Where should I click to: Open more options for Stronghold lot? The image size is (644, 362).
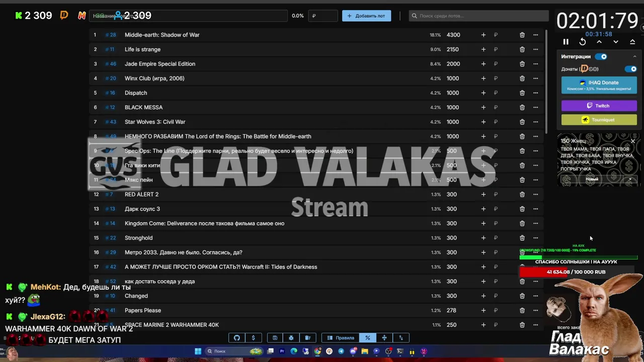(x=535, y=238)
